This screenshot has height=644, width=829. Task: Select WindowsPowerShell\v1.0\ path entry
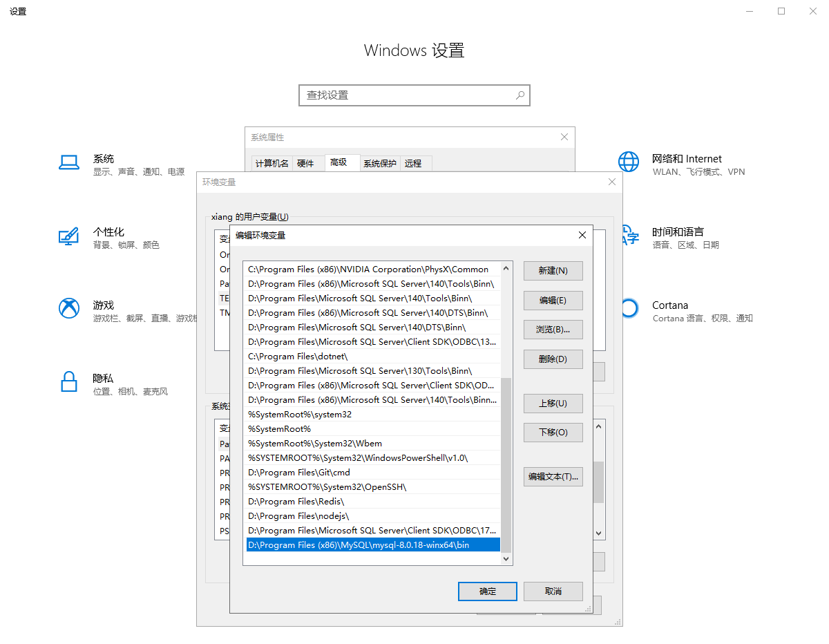coord(373,458)
